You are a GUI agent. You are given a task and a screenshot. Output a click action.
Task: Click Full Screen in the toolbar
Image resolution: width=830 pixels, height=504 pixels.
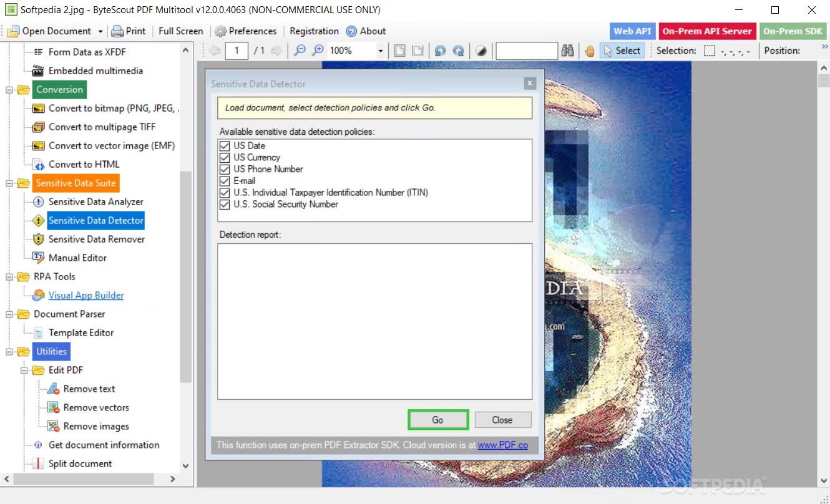point(181,31)
